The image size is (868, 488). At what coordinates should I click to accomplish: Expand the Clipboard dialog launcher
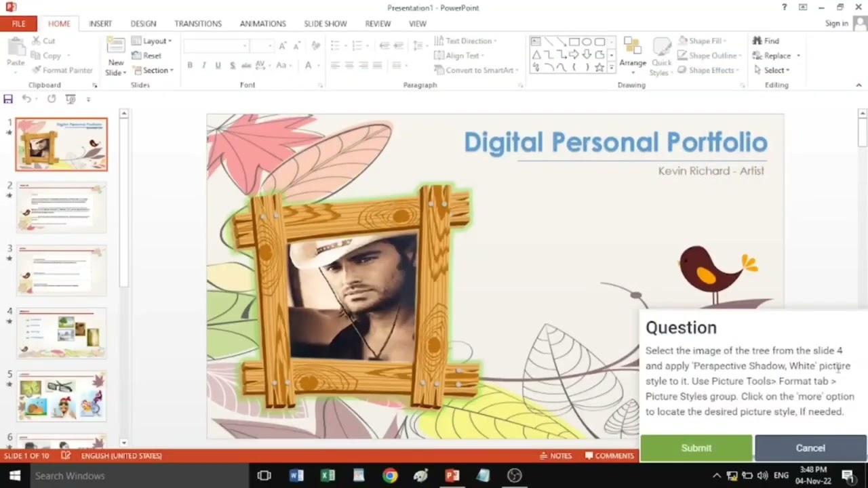coord(95,85)
